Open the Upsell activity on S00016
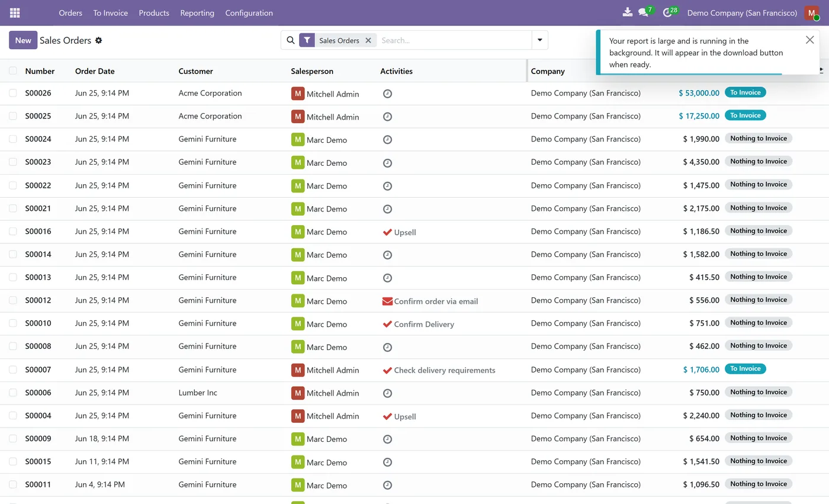 [x=400, y=232]
